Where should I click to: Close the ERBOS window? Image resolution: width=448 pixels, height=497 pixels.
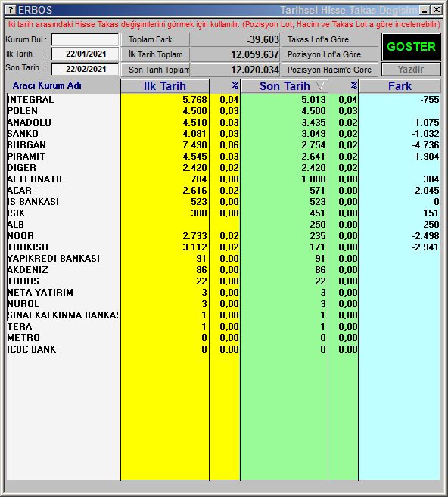tap(437, 10)
